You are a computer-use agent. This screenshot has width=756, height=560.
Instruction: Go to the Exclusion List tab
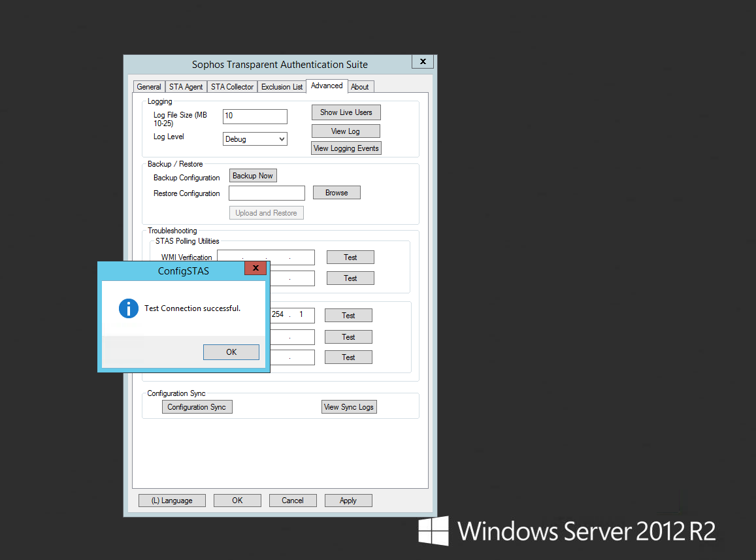[x=282, y=87]
